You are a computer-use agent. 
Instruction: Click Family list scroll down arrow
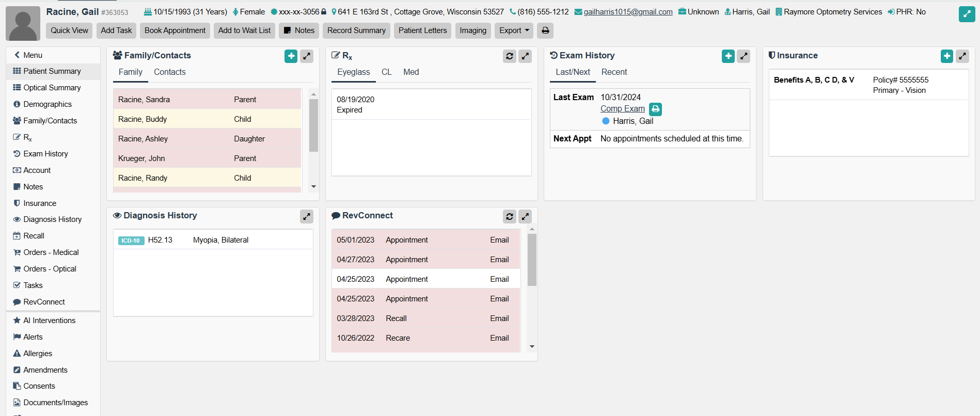click(x=313, y=187)
